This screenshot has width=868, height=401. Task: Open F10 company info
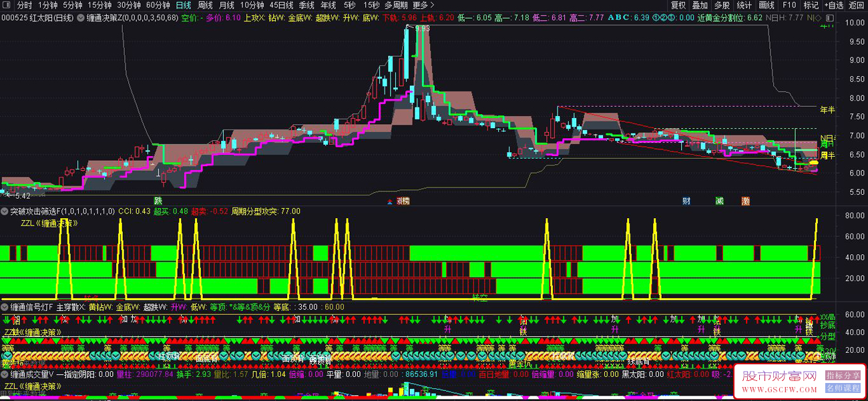click(x=790, y=5)
